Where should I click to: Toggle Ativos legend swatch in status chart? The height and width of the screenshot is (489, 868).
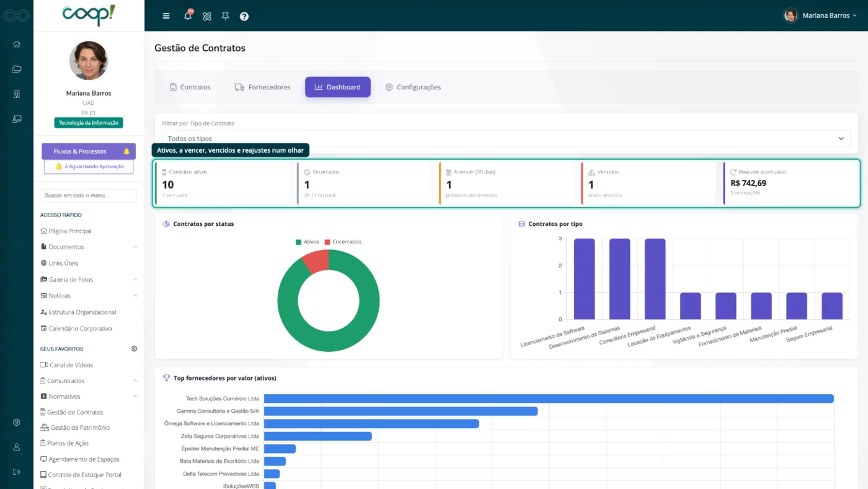click(x=298, y=242)
